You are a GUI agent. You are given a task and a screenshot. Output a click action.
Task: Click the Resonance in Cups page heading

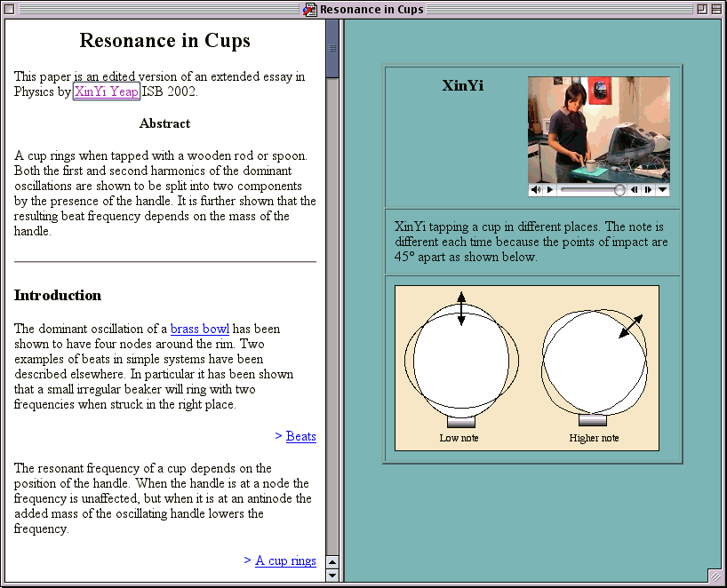tap(165, 40)
